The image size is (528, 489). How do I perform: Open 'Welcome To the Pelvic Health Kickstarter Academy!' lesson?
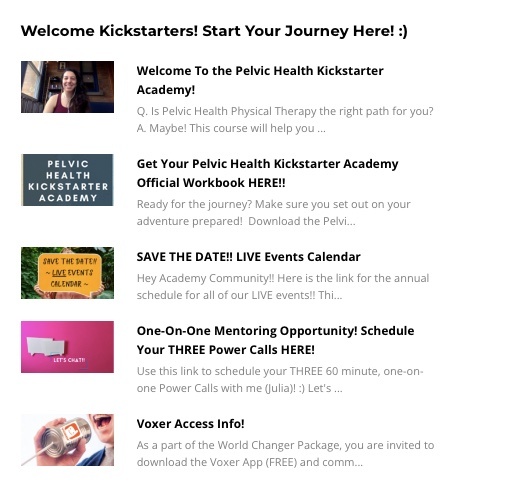pyautogui.click(x=260, y=80)
